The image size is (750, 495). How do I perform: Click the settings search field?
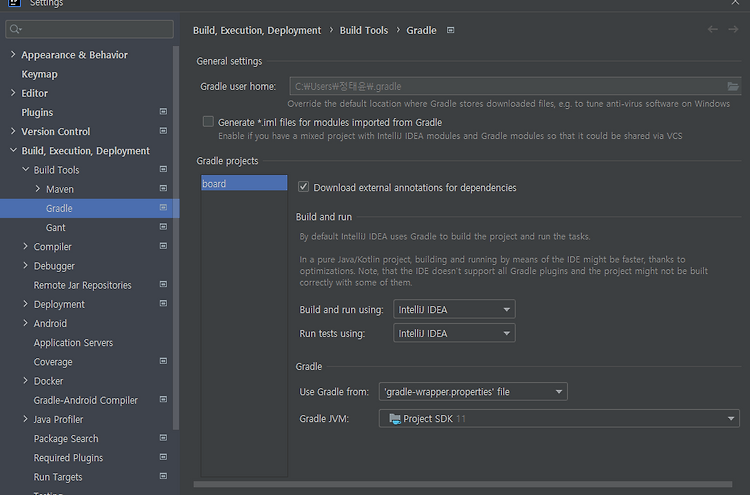coord(89,29)
